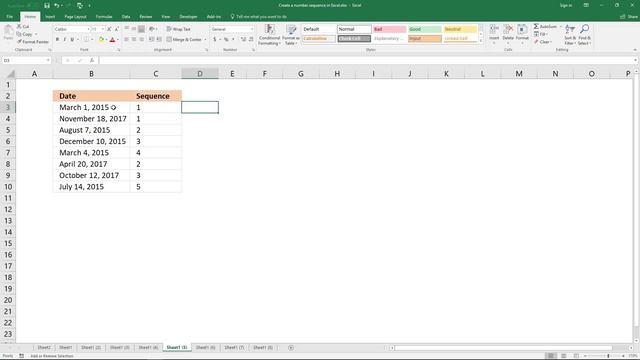This screenshot has height=360, width=640.
Task: Click the Sign in link
Action: [x=566, y=5]
